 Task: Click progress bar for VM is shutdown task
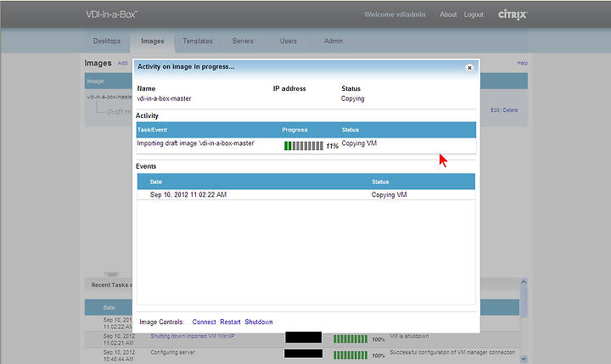[x=350, y=339]
